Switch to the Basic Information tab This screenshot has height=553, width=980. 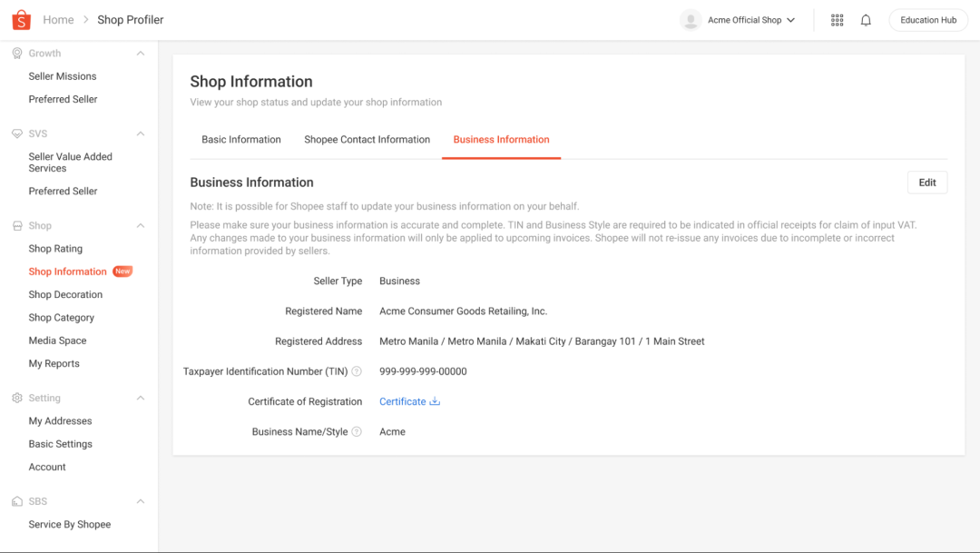[241, 140]
